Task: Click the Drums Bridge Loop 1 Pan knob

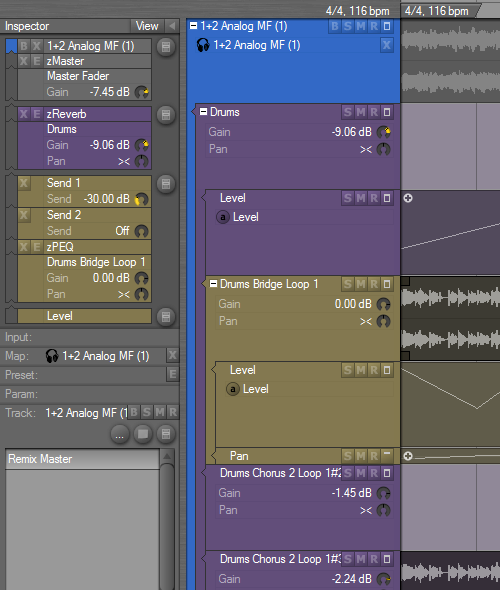Action: coord(383,321)
